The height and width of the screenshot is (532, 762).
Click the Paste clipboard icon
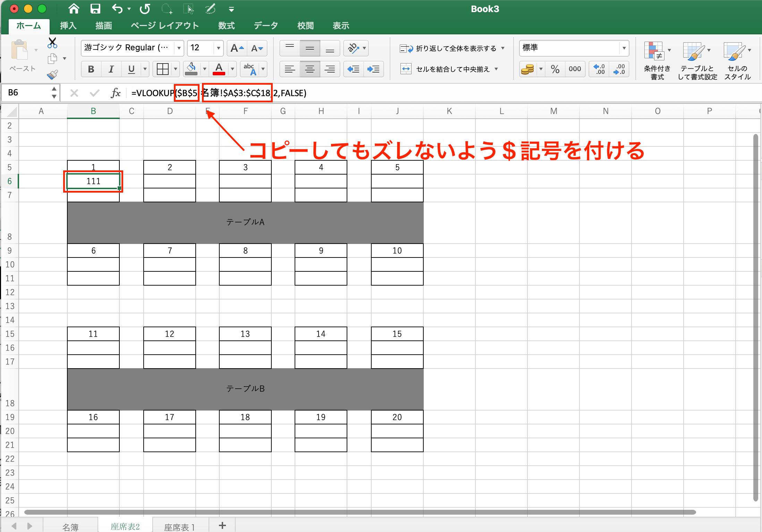click(20, 50)
